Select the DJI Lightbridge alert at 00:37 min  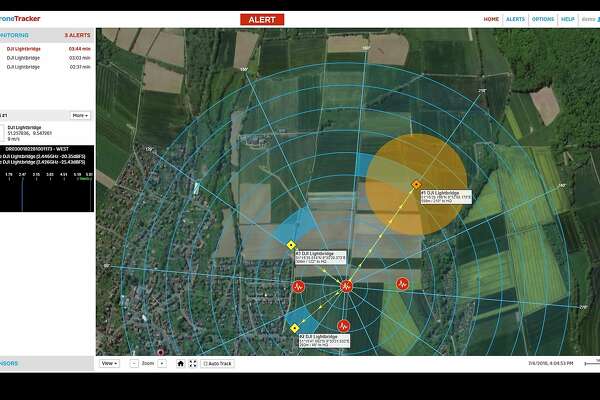coord(47,67)
